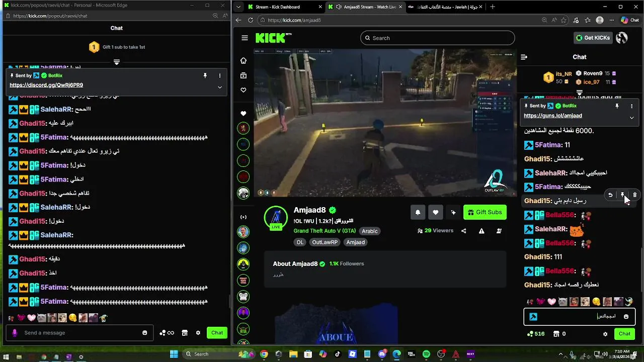
Task: Unpin the guns.lol pinned message
Action: pos(617,106)
